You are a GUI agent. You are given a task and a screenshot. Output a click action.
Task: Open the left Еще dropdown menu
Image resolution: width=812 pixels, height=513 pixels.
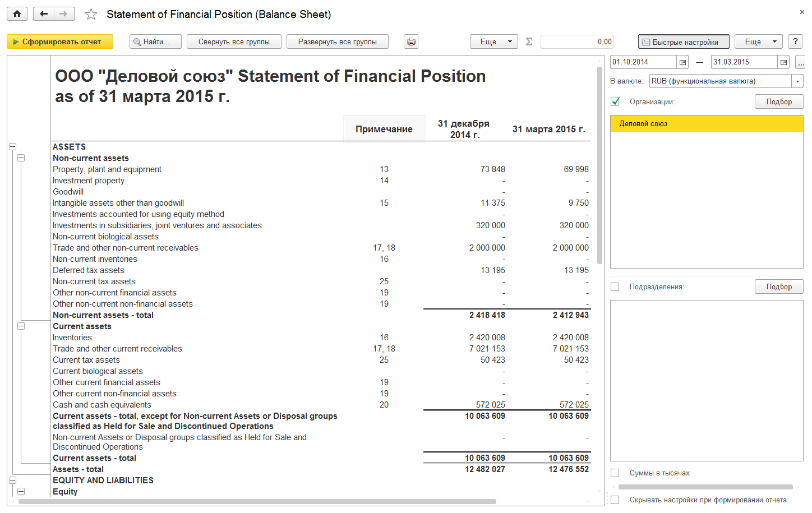pos(494,41)
